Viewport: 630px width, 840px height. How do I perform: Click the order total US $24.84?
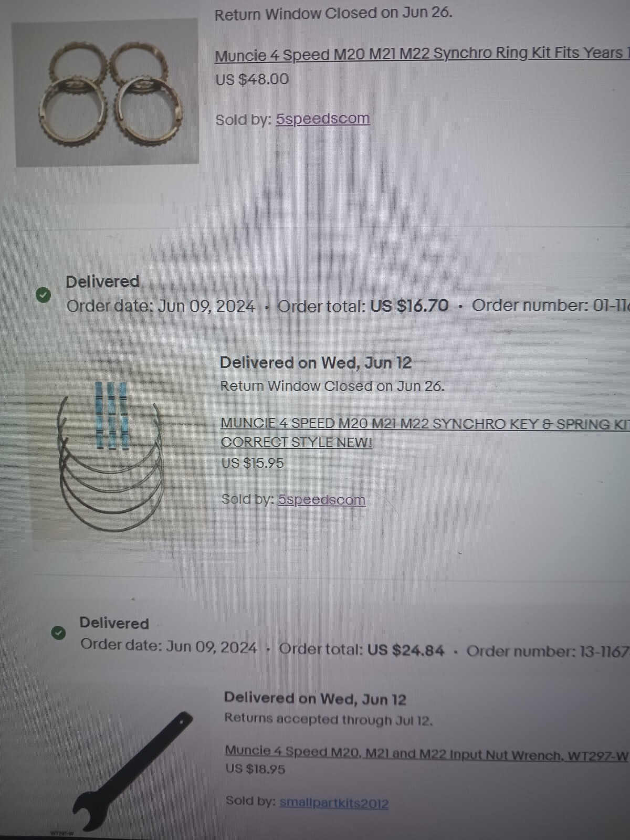pos(406,650)
